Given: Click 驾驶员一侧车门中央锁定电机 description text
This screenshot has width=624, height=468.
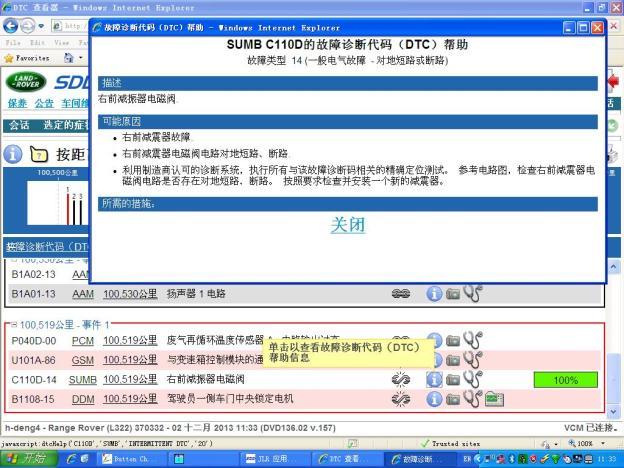Looking at the screenshot, I should coord(230,399).
